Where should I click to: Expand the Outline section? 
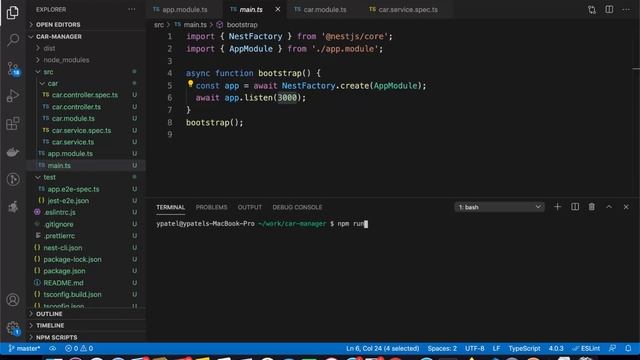(86, 314)
